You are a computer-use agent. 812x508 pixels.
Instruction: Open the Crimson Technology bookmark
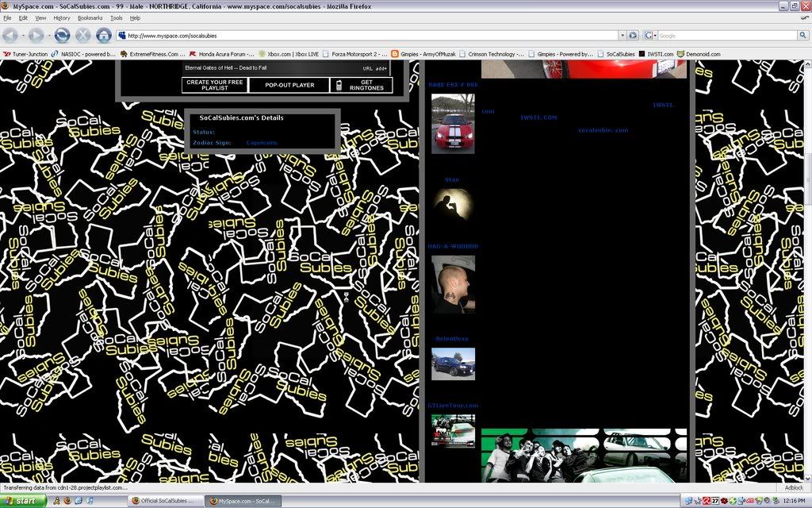[x=492, y=54]
